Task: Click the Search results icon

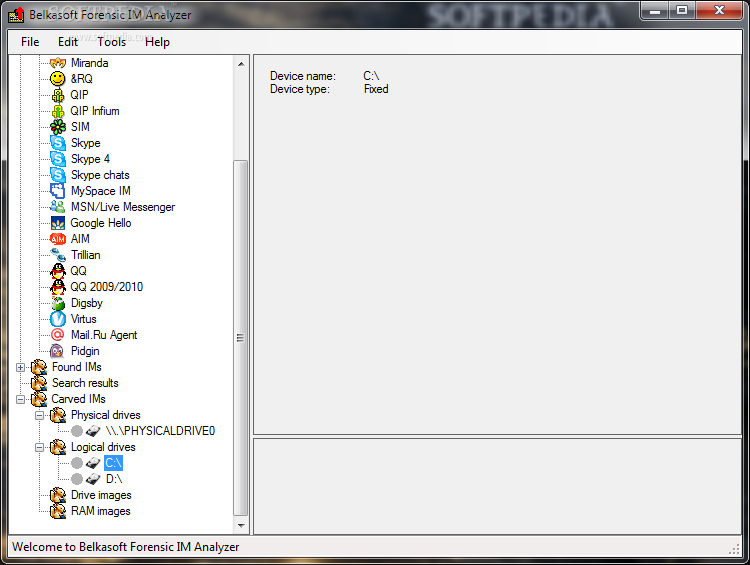Action: tap(39, 383)
